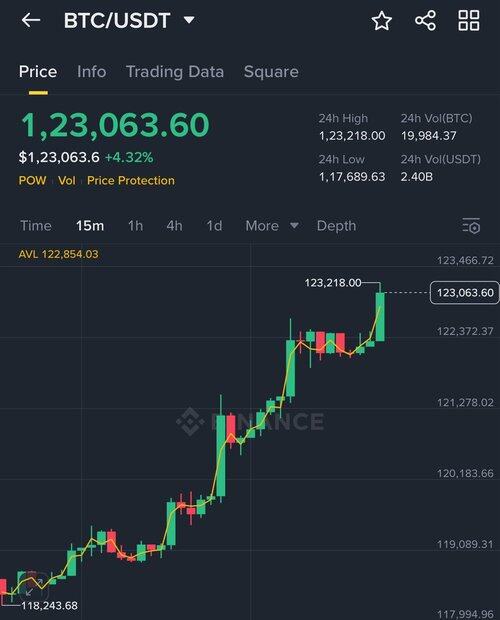Open the grid layout icon
Screen dimensions: 500x620
click(469, 20)
